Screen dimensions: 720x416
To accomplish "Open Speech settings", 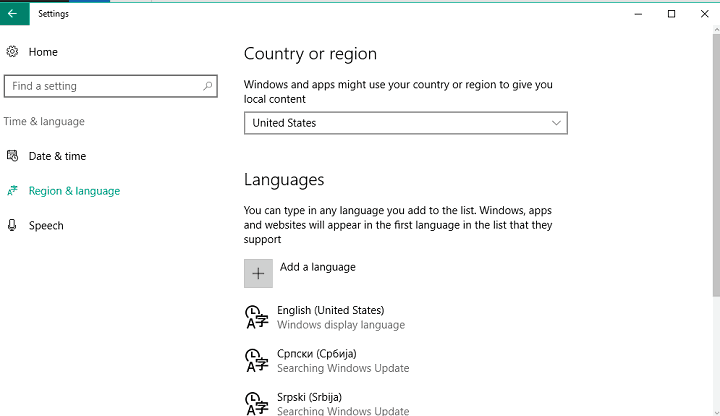I will point(46,225).
